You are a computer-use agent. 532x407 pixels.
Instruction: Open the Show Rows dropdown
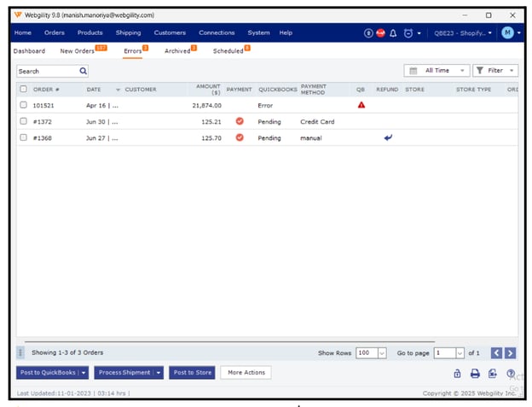coord(372,352)
